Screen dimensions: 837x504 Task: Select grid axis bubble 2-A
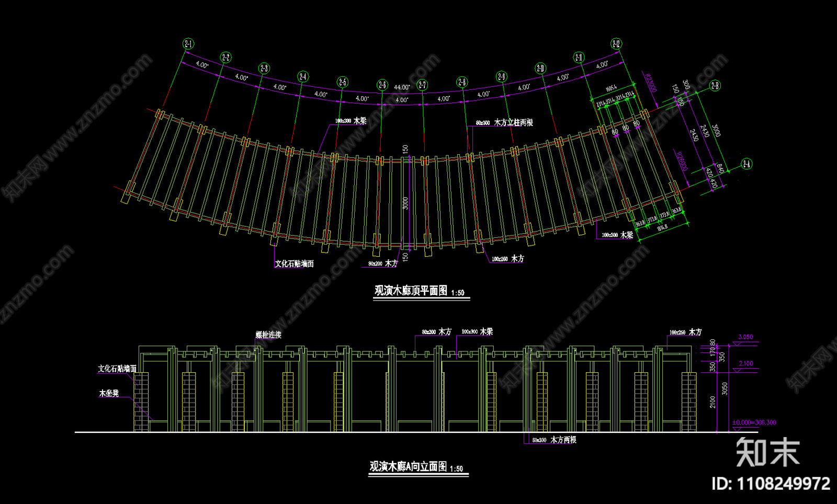(746, 164)
